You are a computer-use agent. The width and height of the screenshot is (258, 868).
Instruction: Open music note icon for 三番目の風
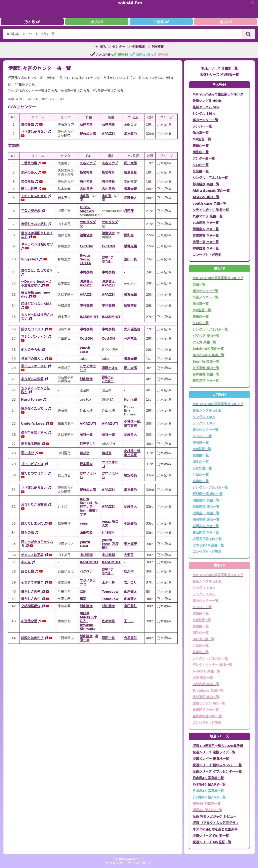click(40, 163)
